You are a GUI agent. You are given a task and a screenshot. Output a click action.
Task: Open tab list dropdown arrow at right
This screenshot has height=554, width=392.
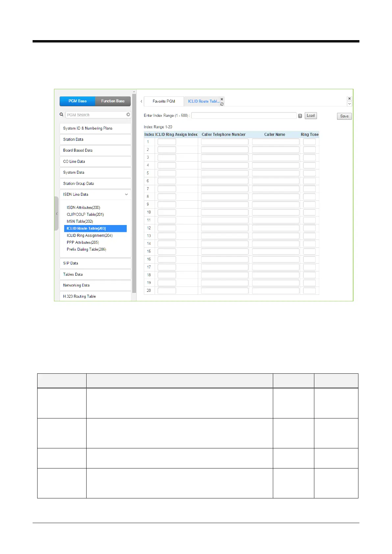[350, 104]
